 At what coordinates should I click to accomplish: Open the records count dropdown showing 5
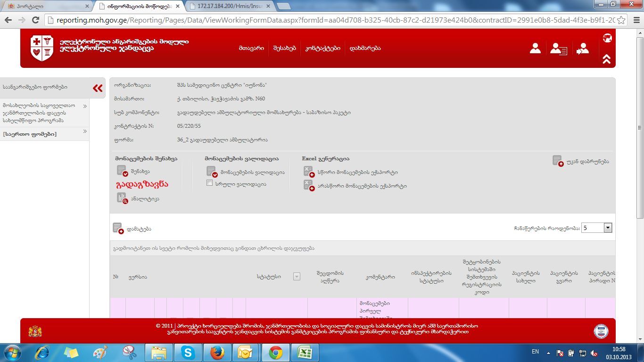pos(608,228)
